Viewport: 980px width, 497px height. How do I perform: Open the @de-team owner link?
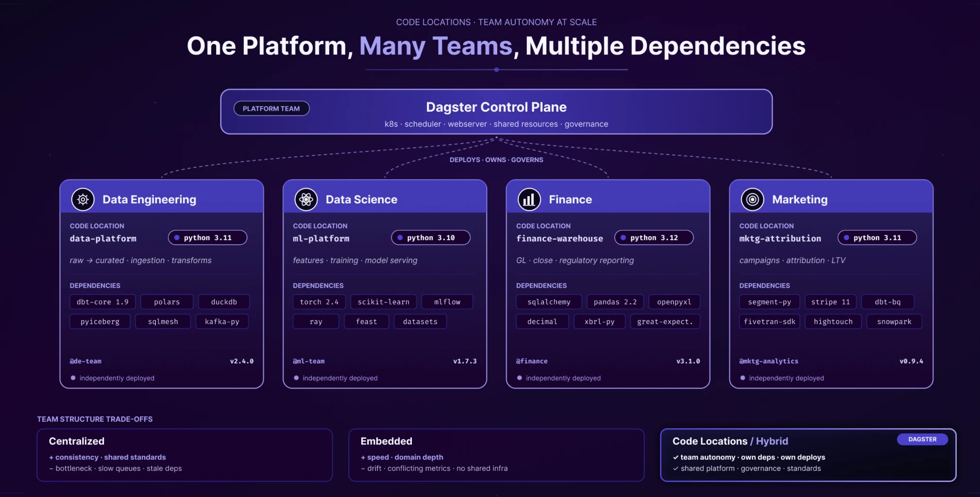point(85,361)
